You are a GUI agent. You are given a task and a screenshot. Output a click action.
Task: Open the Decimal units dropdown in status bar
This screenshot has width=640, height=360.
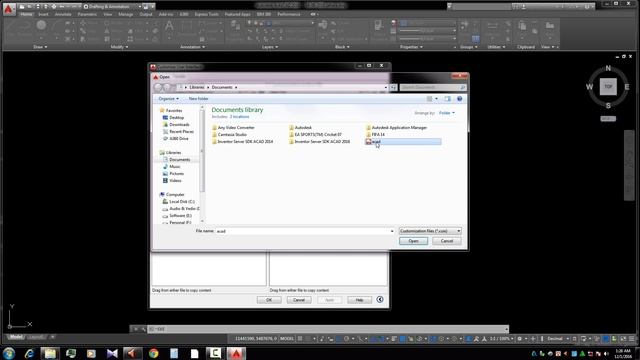pyautogui.click(x=558, y=339)
